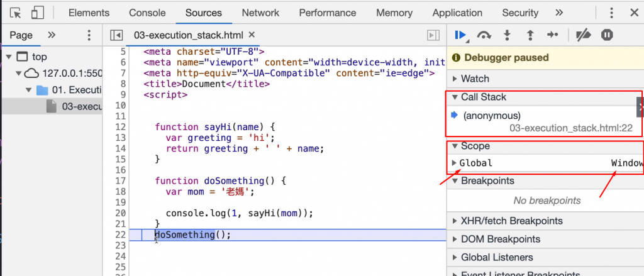
Task: Toggle the device toolbar icon
Action: pos(37,13)
